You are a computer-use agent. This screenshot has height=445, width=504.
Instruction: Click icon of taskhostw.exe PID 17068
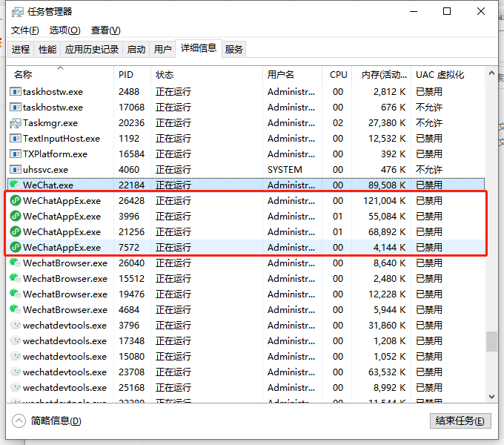pyautogui.click(x=15, y=107)
